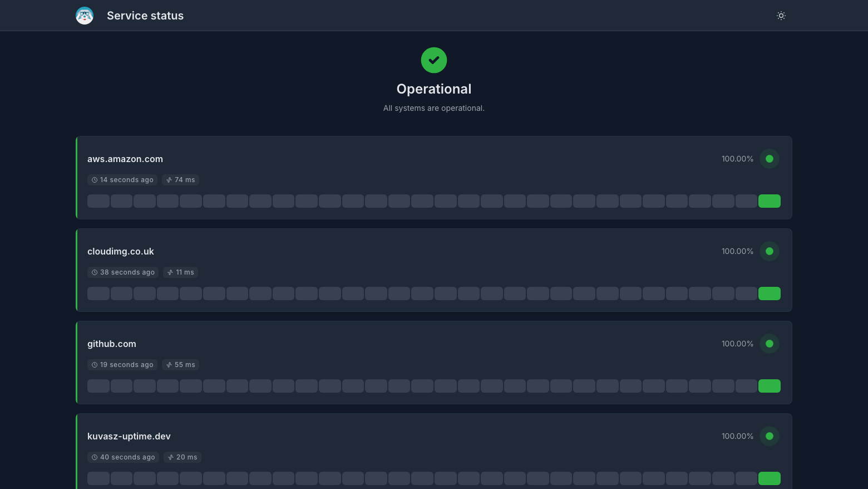The image size is (868, 489).
Task: Click the '19 seconds ago' badge
Action: 122,365
